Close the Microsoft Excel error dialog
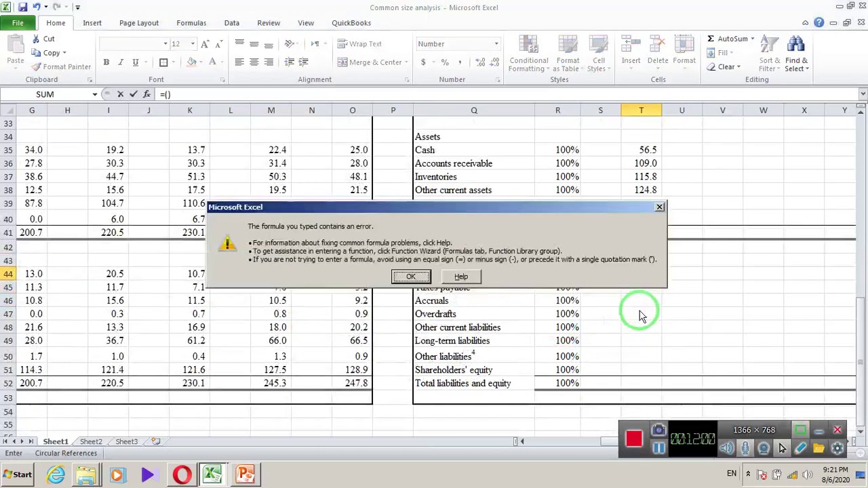 pyautogui.click(x=659, y=207)
